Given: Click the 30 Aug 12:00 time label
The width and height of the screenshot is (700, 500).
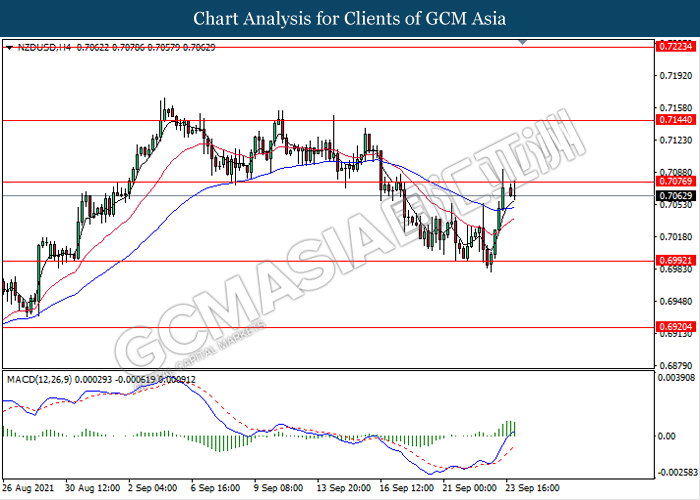Looking at the screenshot, I should pyautogui.click(x=92, y=488).
